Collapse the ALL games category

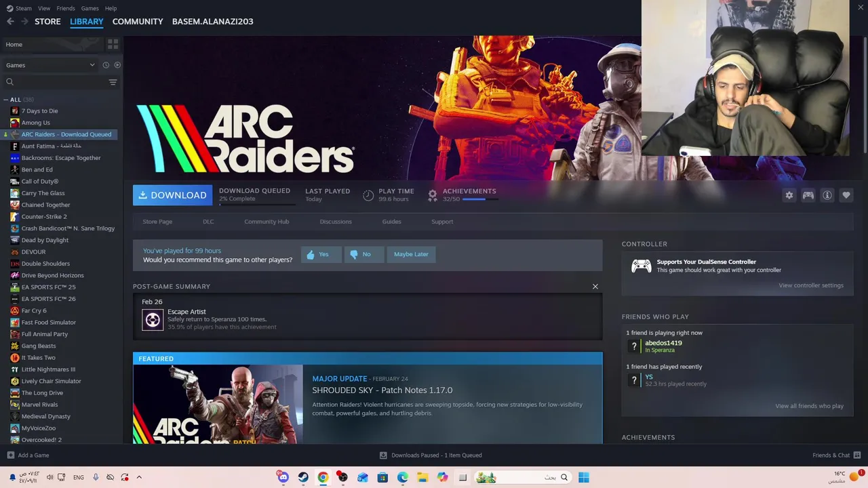(x=6, y=100)
